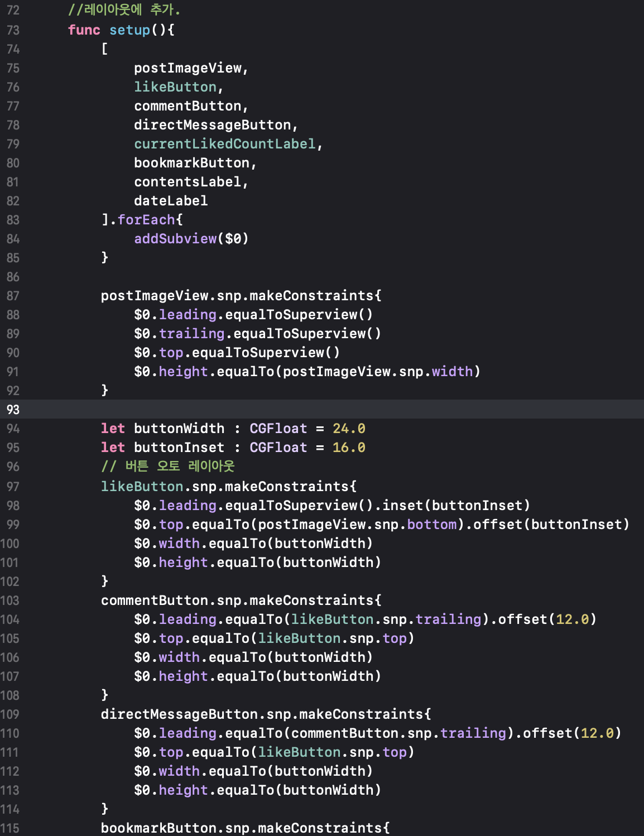This screenshot has height=836, width=644.
Task: Click 'bottom' on line 99
Action: point(432,525)
